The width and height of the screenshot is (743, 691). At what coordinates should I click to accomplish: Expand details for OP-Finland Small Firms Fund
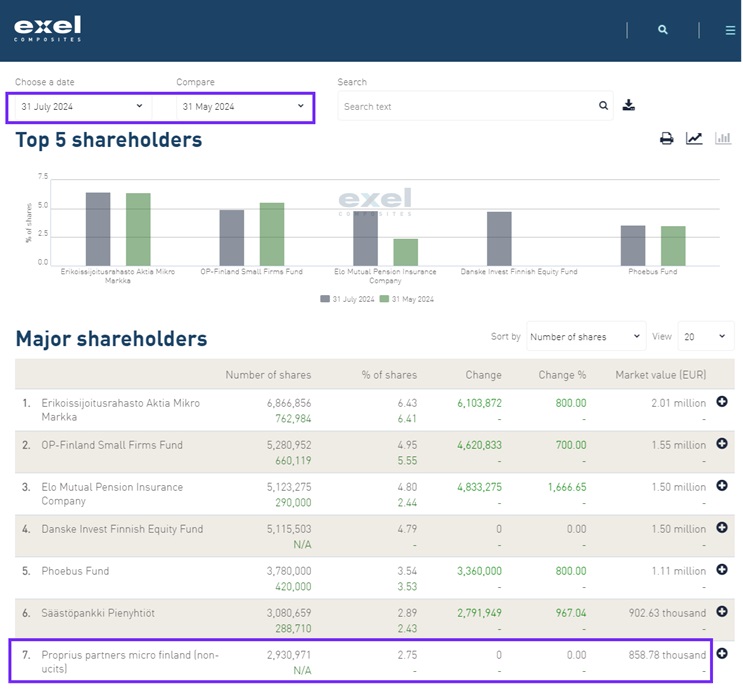722,444
